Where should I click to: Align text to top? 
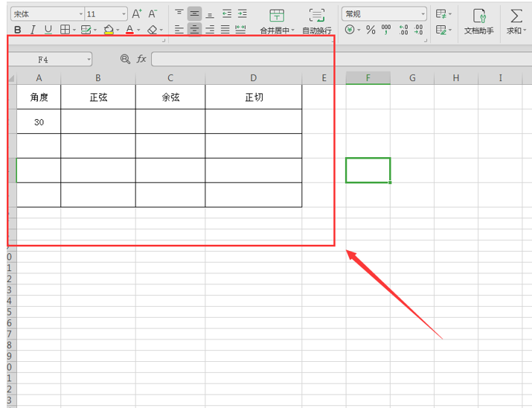pyautogui.click(x=179, y=13)
